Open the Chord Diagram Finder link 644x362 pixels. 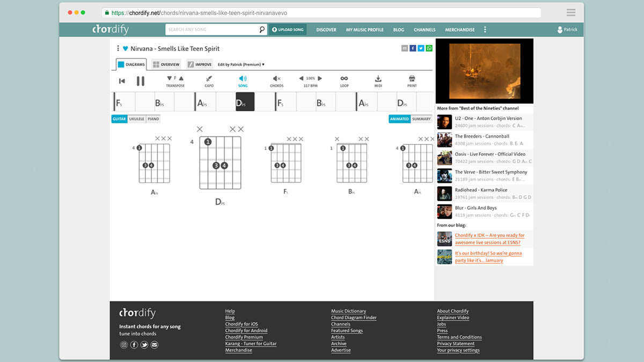tap(354, 317)
